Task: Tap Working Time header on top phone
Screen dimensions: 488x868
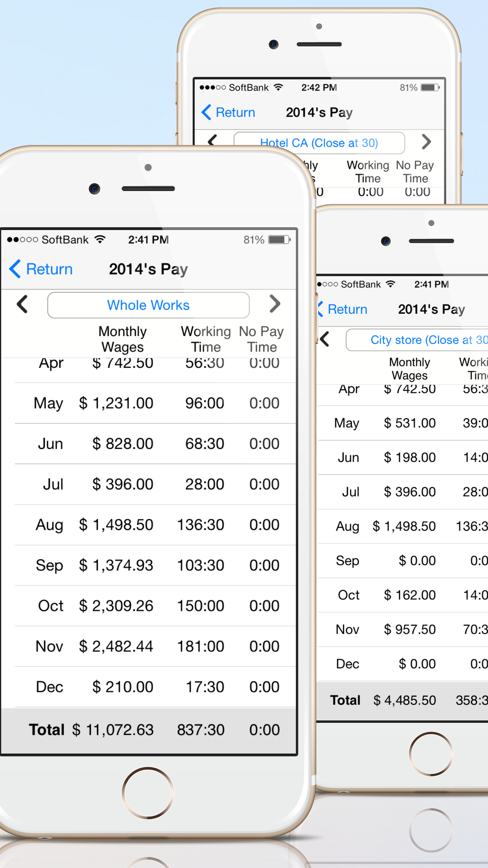Action: pos(368,172)
